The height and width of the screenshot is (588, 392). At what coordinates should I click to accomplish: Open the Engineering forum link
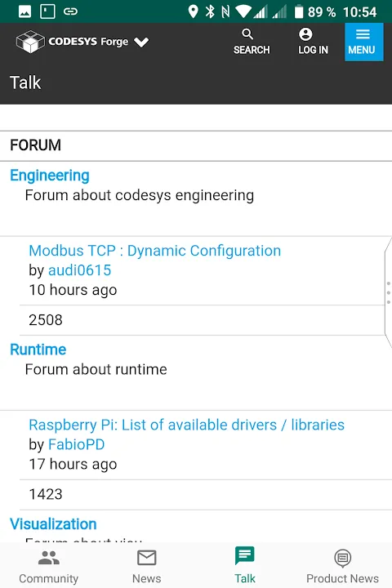coord(50,176)
